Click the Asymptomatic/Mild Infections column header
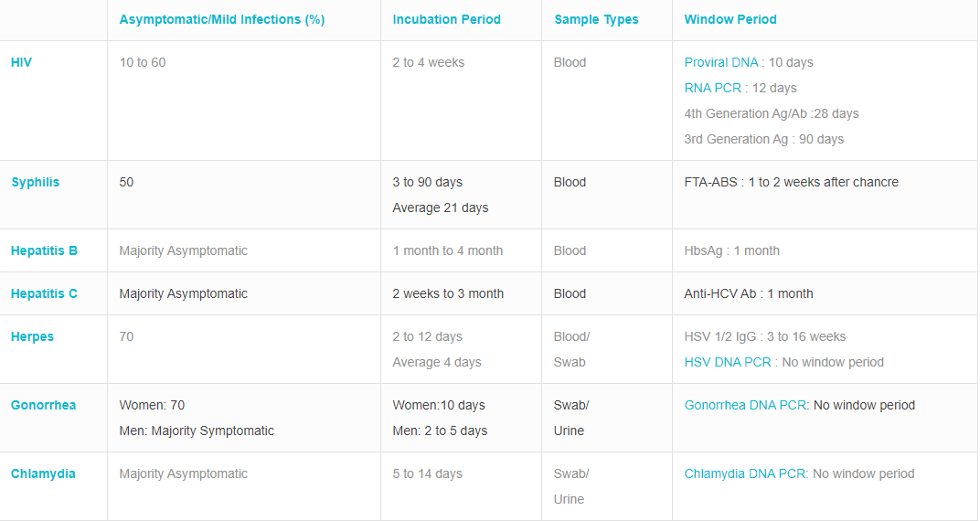 click(222, 19)
